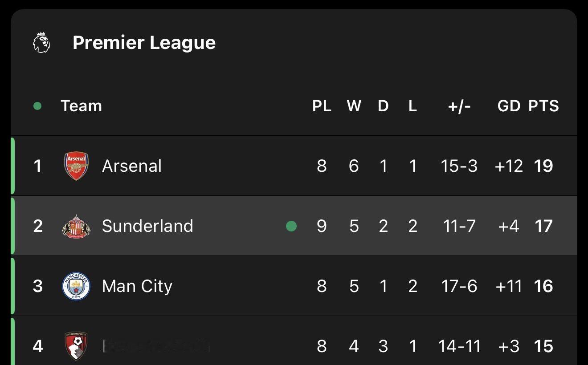The height and width of the screenshot is (365, 588).
Task: Select the Sunderland team name
Action: point(147,226)
